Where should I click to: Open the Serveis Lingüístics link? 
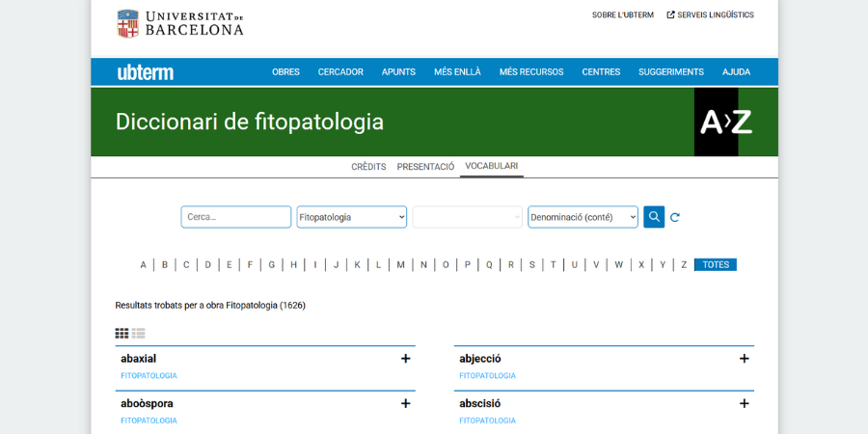click(x=711, y=15)
